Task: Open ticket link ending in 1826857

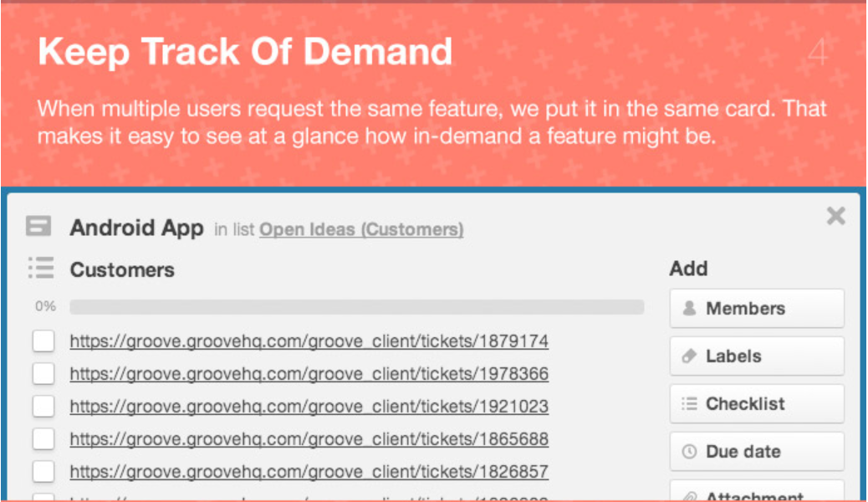Action: 309,472
